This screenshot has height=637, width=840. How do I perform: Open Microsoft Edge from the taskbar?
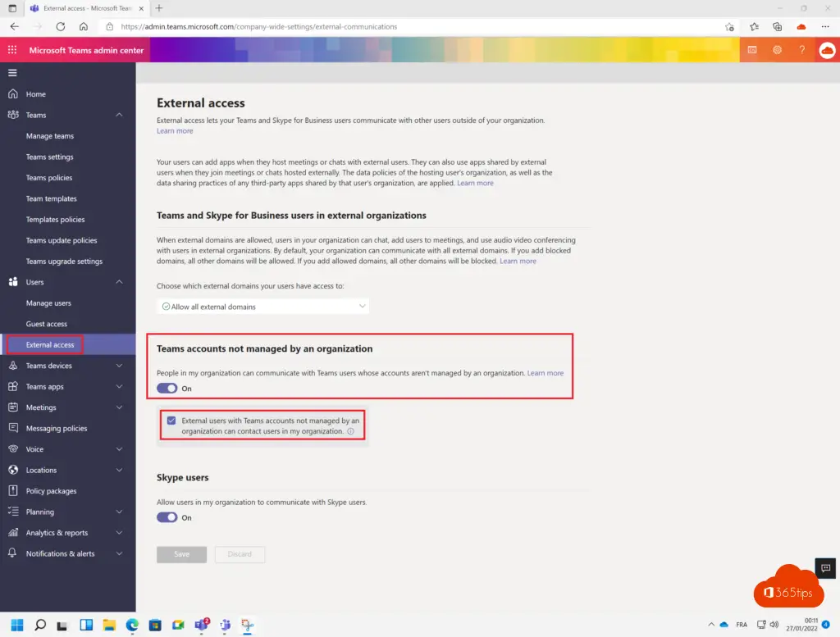coord(132,625)
